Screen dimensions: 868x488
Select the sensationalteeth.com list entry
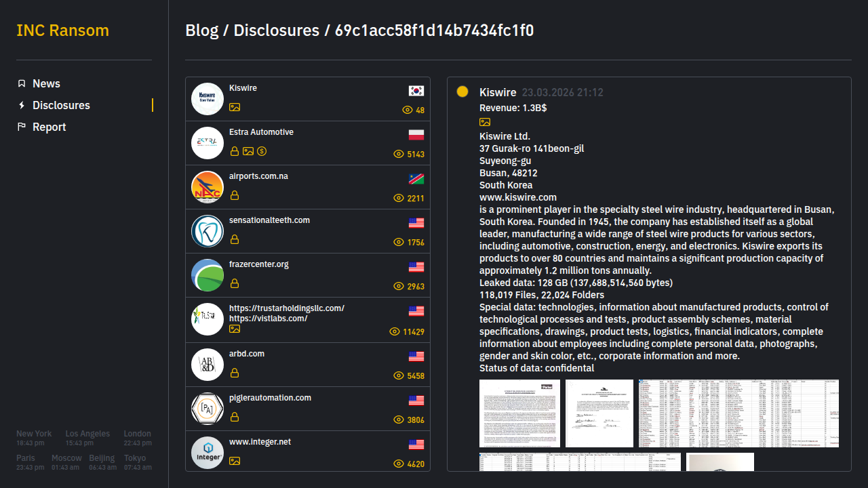pos(308,231)
